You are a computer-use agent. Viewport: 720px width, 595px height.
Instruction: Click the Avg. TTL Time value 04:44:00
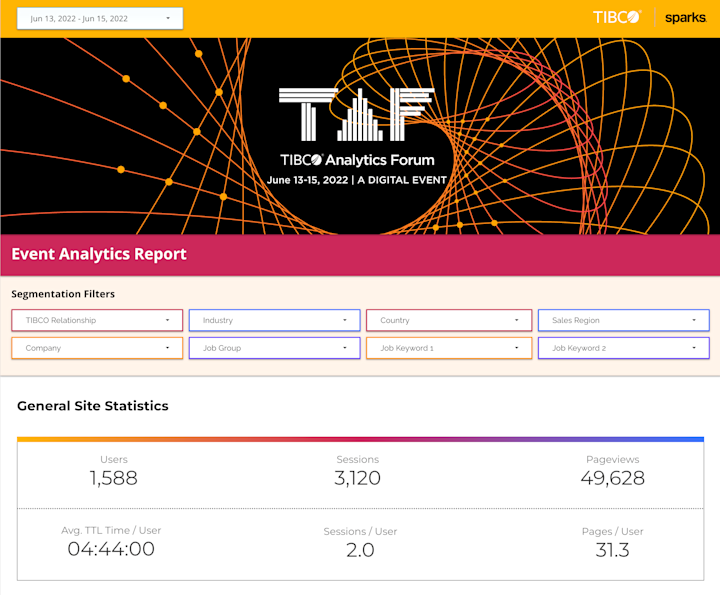[111, 549]
